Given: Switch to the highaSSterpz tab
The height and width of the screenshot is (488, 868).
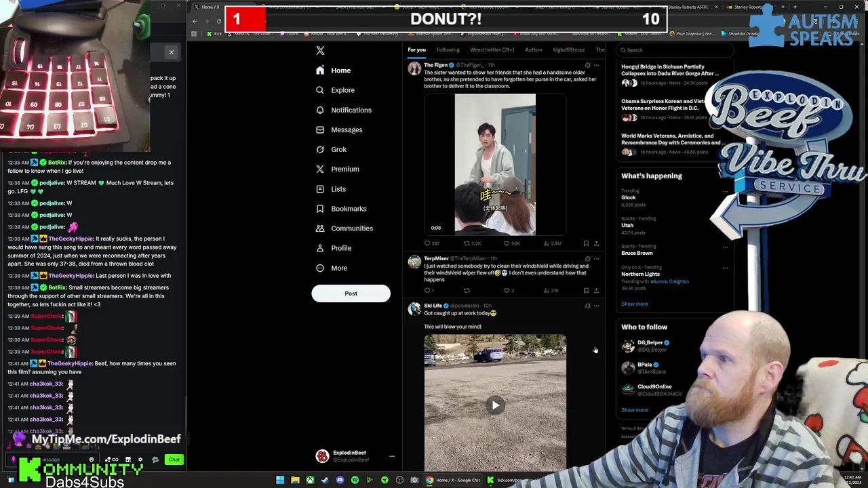Looking at the screenshot, I should 568,49.
